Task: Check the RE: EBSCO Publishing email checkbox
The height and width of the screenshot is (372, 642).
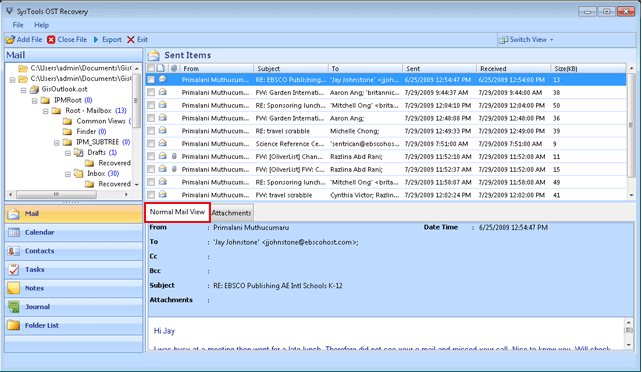Action: click(151, 80)
